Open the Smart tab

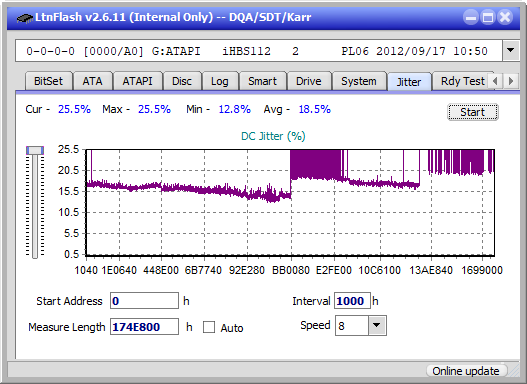pyautogui.click(x=262, y=81)
